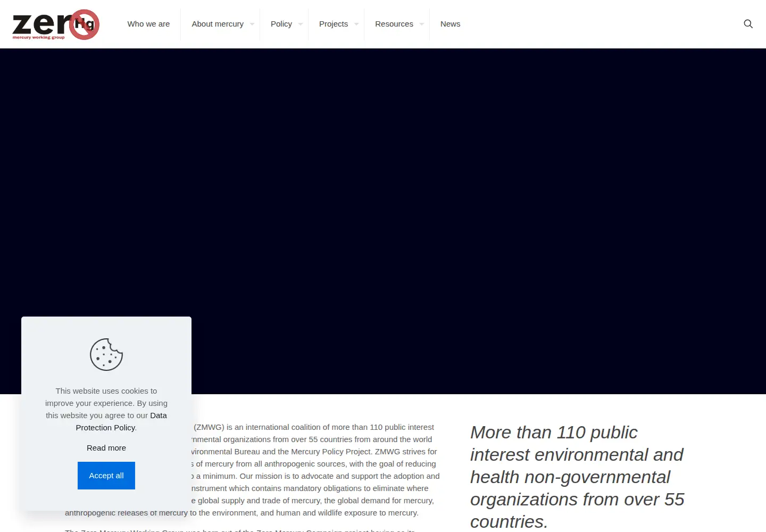Viewport: 766px width, 532px height.
Task: Click Read more in cookie notice
Action: pyautogui.click(x=106, y=448)
